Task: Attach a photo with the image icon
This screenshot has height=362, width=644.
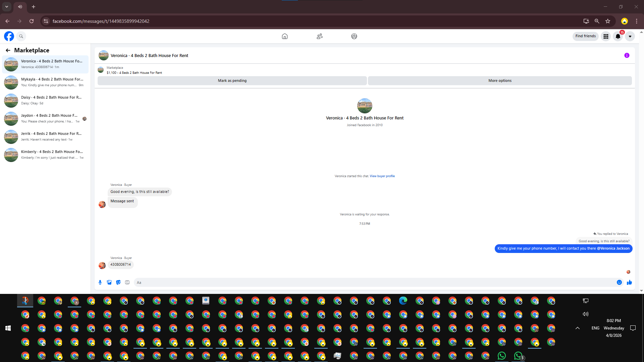Action: [109, 282]
